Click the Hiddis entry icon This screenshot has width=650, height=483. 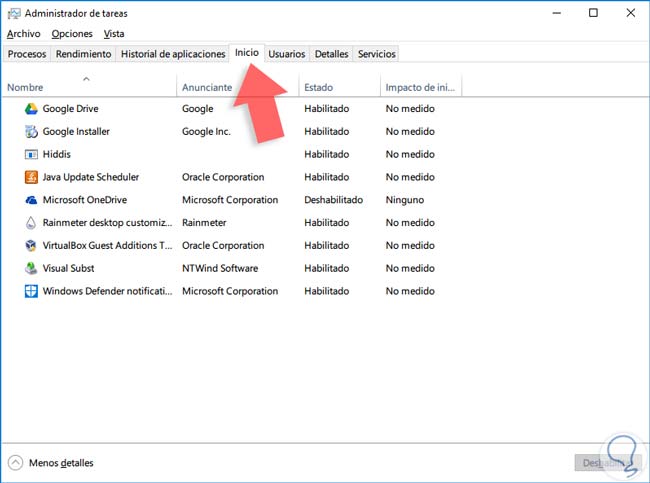click(31, 155)
